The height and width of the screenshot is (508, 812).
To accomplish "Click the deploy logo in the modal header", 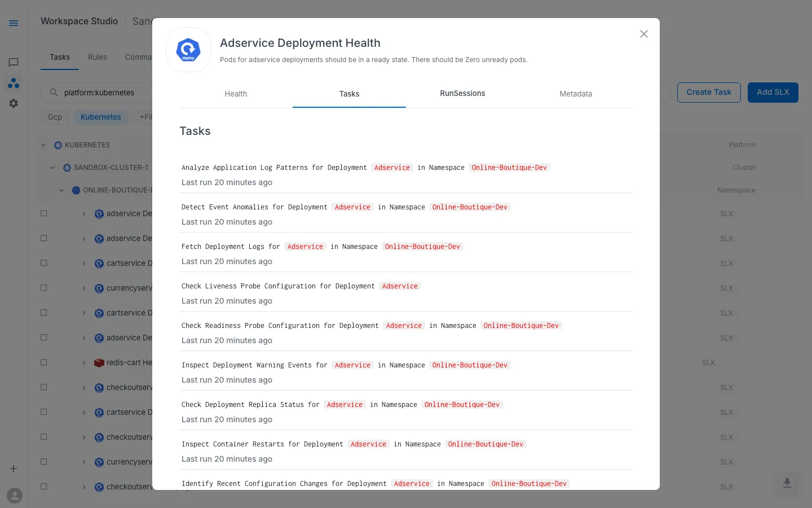I will (x=188, y=50).
